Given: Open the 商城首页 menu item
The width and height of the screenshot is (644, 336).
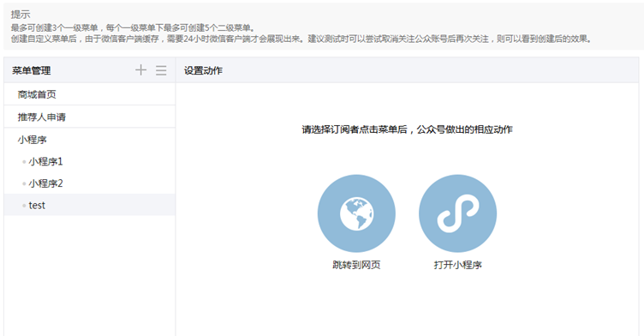Looking at the screenshot, I should [90, 94].
